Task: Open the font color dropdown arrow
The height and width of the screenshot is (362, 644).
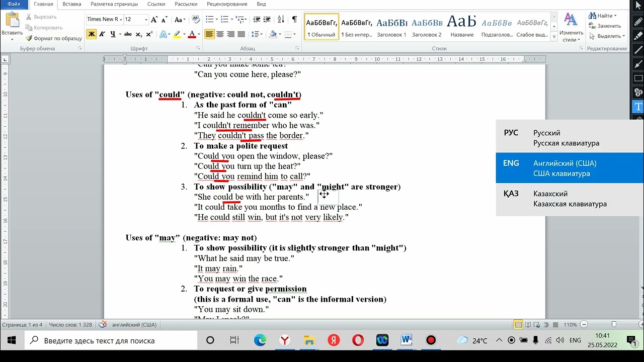Action: click(x=199, y=34)
